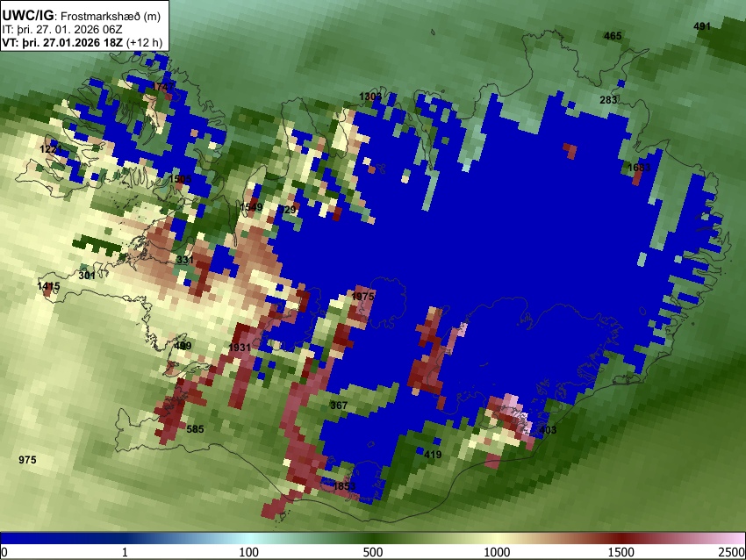Click the 1747 map value label
Image resolution: width=746 pixels, height=560 pixels.
coord(163,87)
